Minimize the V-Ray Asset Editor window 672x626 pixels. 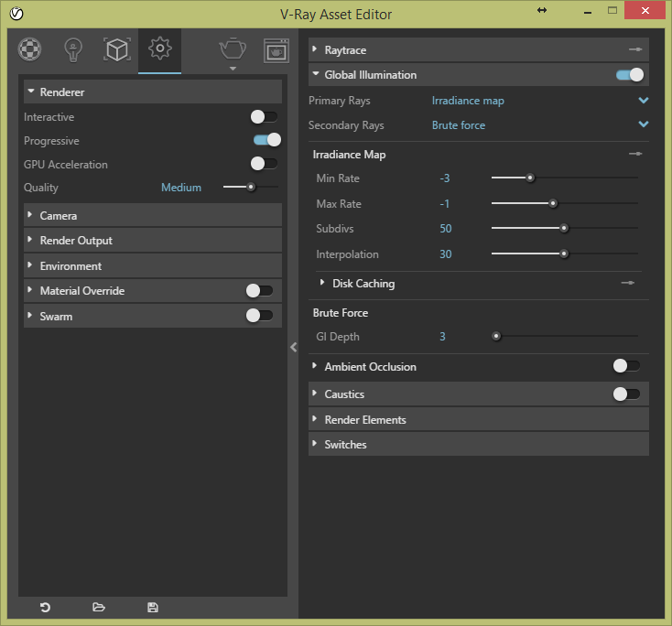pos(588,12)
